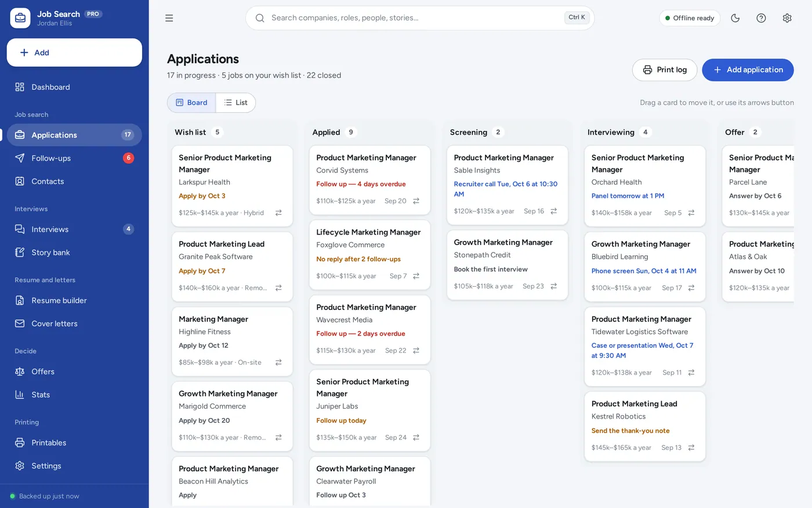Move Corvid Systems card using arrows icon
Viewport: 812px width, 508px height.
[416, 201]
